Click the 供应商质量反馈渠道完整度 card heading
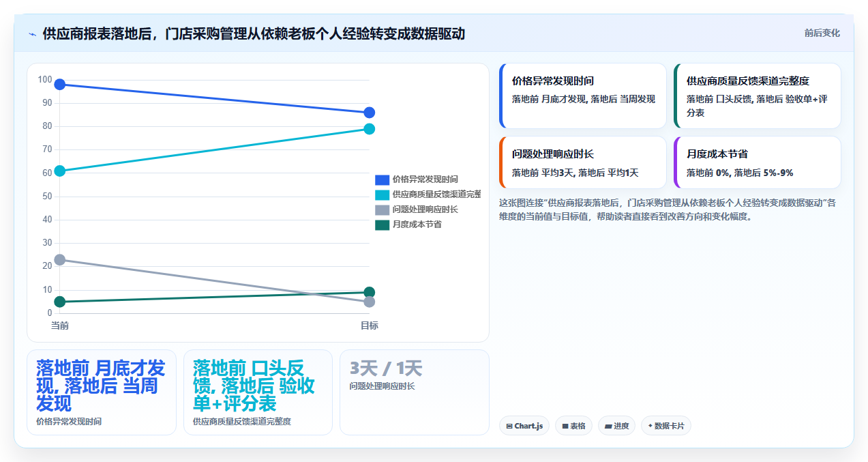This screenshot has width=868, height=462. click(x=748, y=81)
